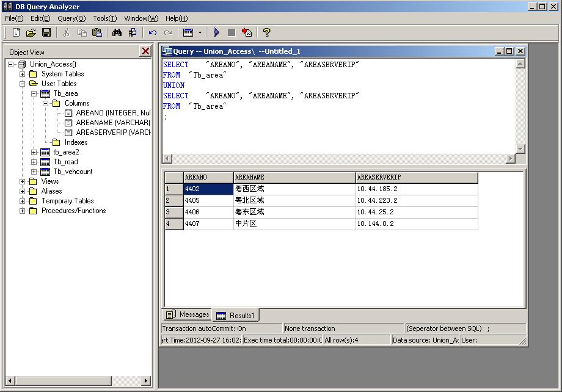Click the SQL editor vertical scrollbar down arrow
Viewport: 562px width, 392px height.
click(x=520, y=149)
